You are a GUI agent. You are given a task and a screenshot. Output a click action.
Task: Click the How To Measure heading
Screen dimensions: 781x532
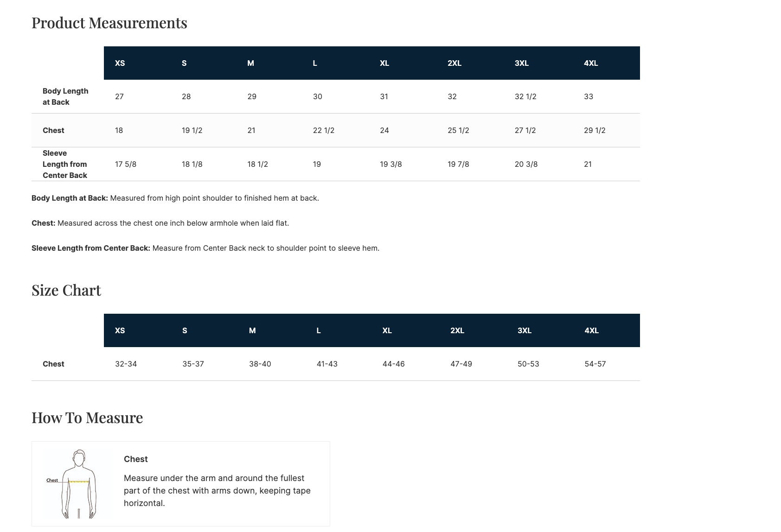[87, 418]
